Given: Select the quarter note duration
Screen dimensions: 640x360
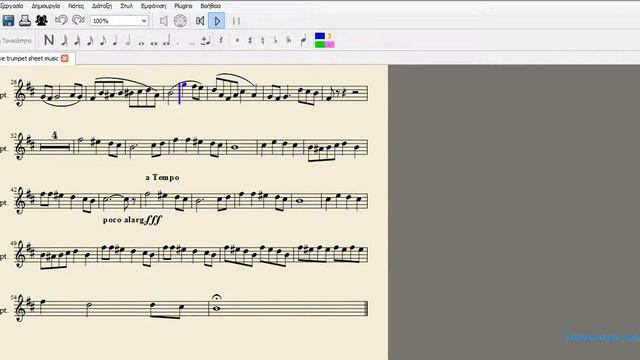Looking at the screenshot, I should pyautogui.click(x=116, y=40).
